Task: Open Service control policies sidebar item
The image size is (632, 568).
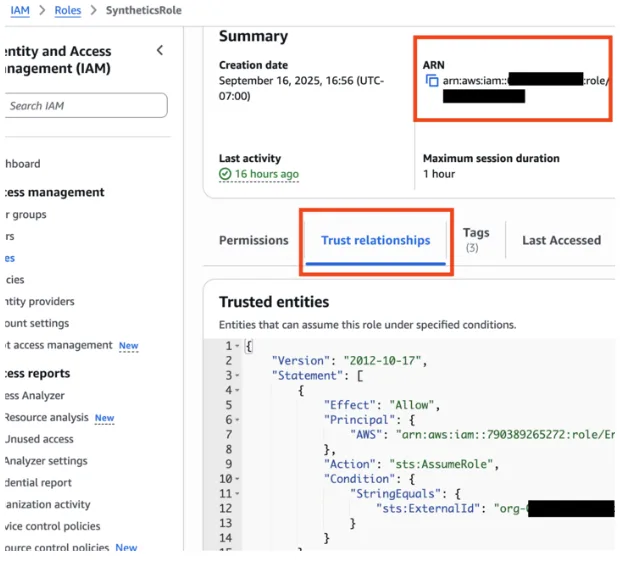Action: [52, 526]
